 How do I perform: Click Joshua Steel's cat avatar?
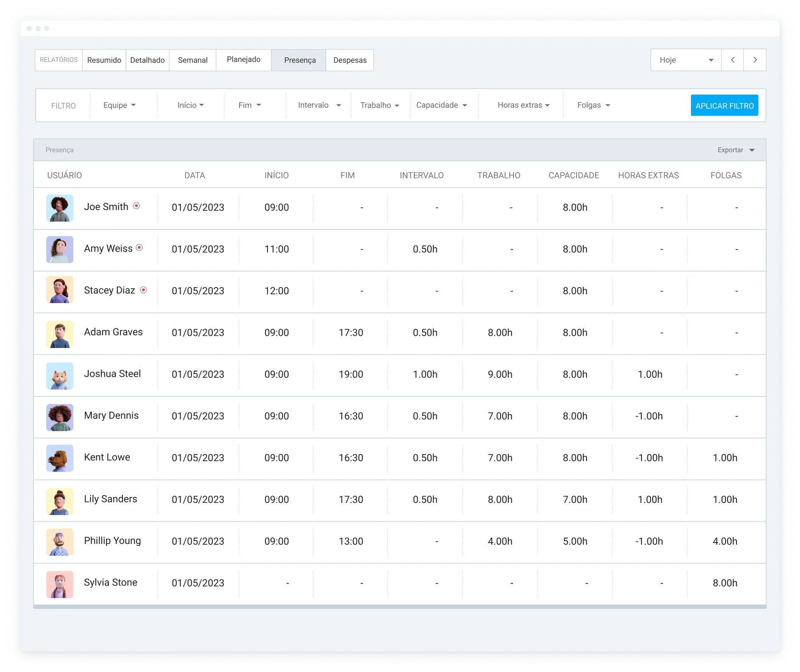59,376
